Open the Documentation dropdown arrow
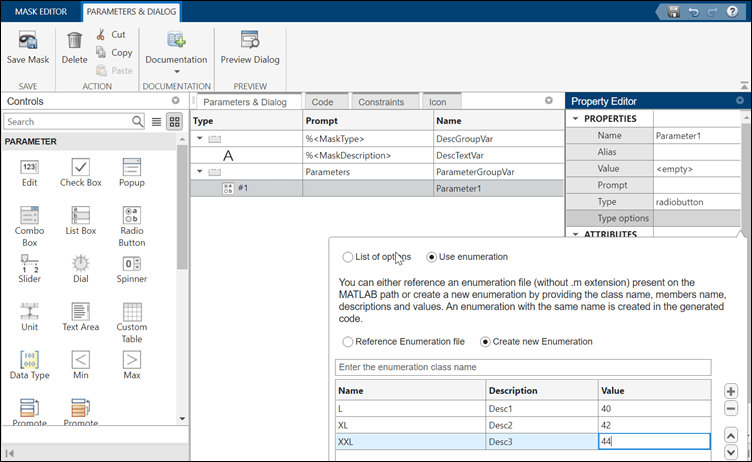 [176, 72]
